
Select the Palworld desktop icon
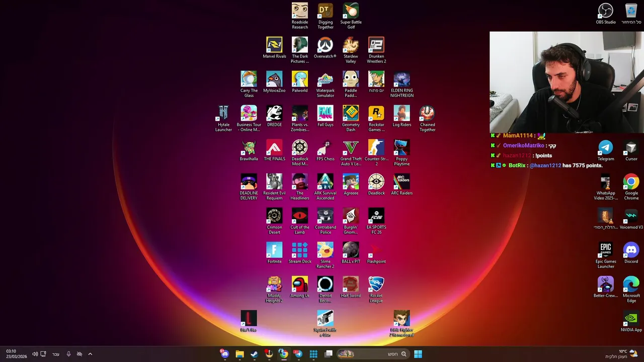coord(299,82)
